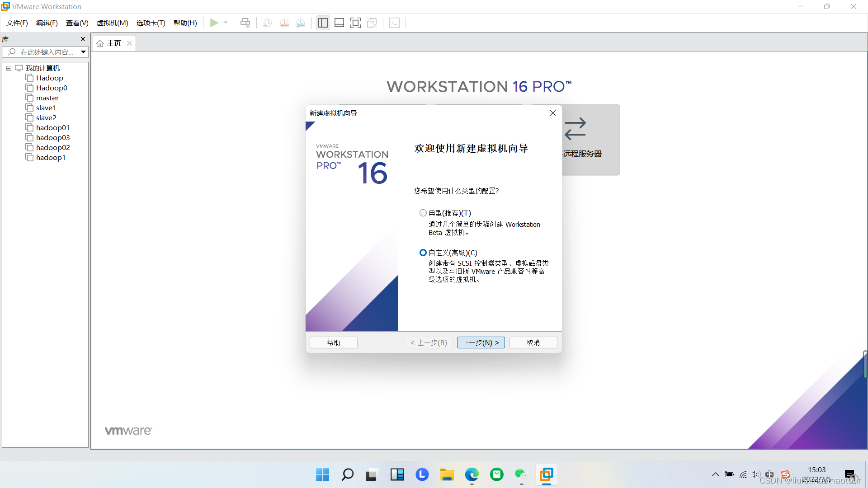Viewport: 868px width, 488px height.
Task: Click the vmware logo on home page
Action: click(128, 431)
